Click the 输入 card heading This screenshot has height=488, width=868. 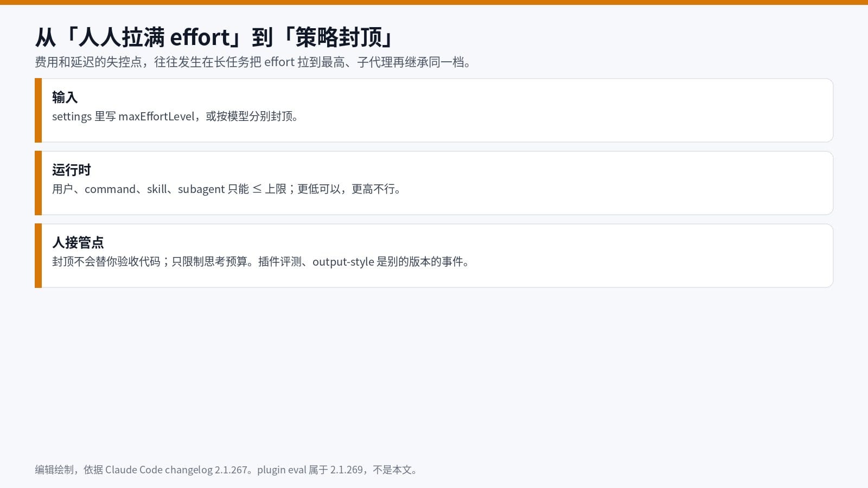coord(65,97)
